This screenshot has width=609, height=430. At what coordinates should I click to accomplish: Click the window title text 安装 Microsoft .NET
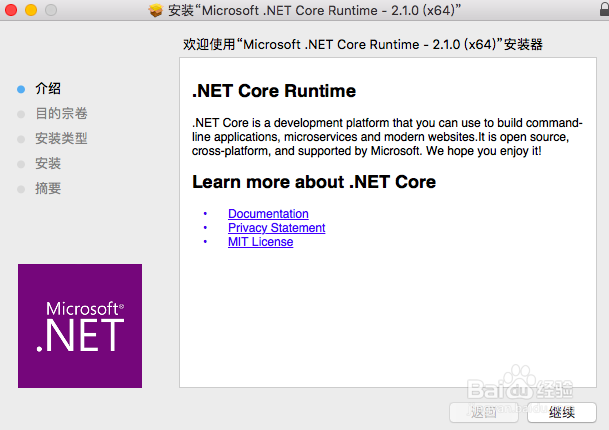(315, 10)
